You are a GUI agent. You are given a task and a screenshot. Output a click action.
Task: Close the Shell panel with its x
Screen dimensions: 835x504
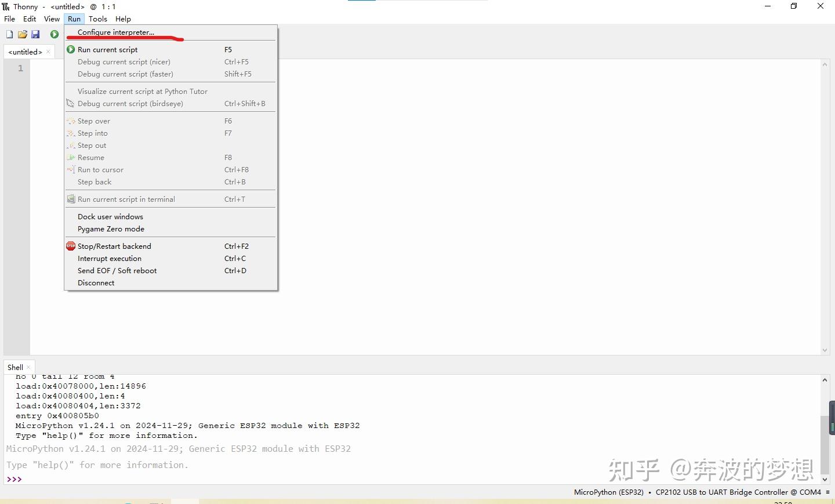click(28, 367)
